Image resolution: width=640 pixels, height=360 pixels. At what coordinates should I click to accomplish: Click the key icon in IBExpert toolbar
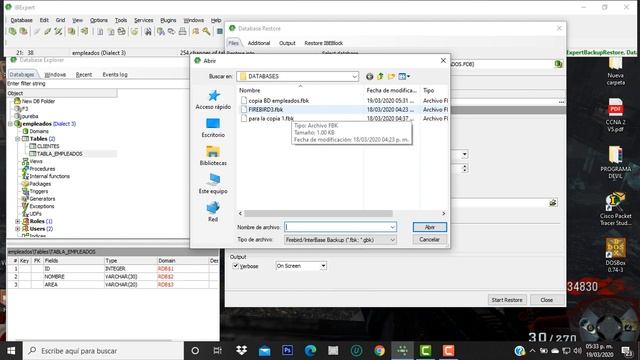tap(207, 31)
